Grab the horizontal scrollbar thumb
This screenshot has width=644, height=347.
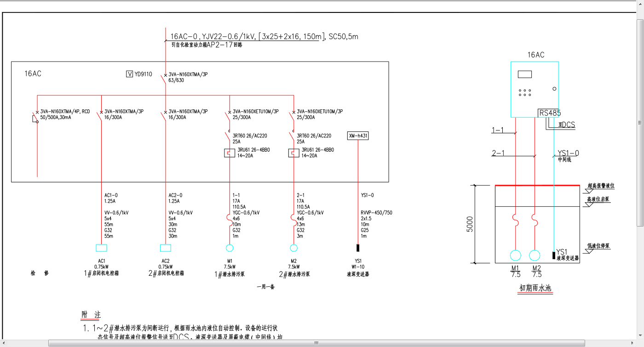pos(317,343)
